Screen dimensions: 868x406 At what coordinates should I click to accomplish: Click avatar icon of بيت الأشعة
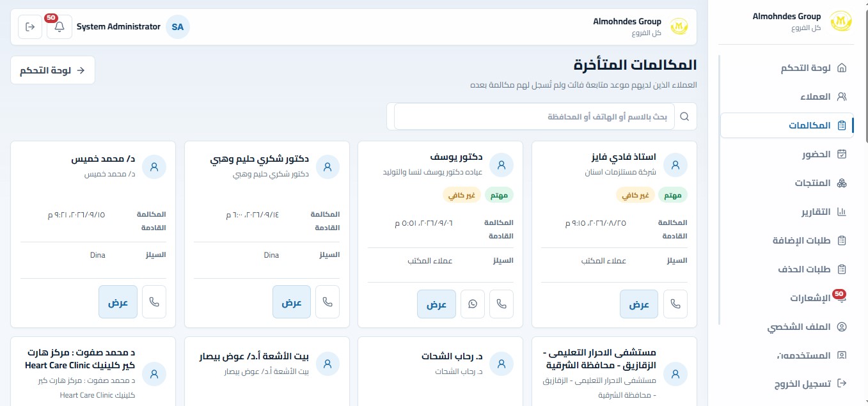[x=327, y=363]
